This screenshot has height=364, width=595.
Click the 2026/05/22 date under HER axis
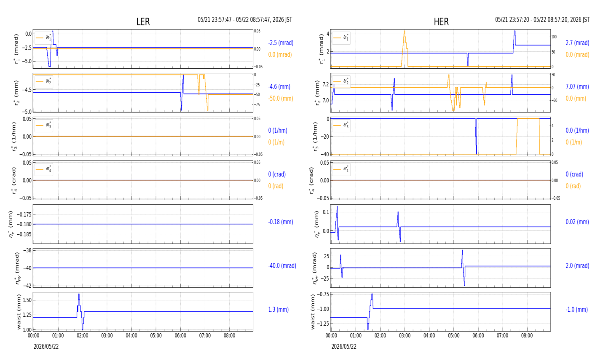pyautogui.click(x=344, y=347)
